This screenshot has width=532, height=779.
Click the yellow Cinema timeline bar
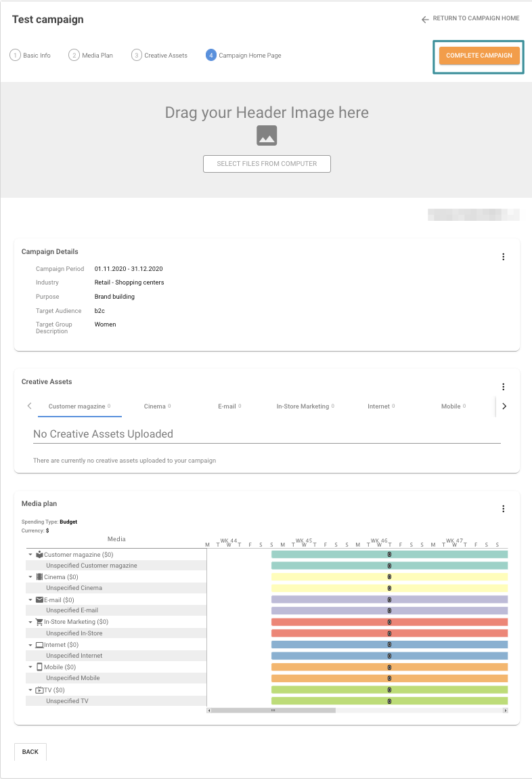[x=390, y=576]
